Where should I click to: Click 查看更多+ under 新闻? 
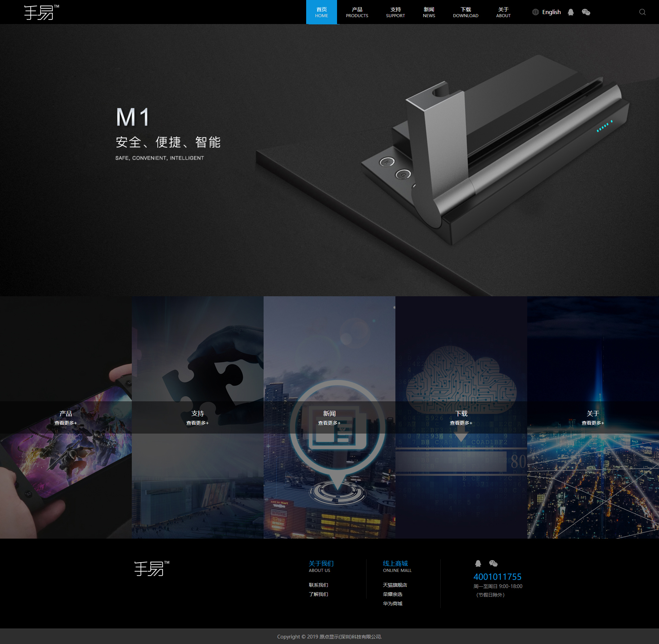click(x=329, y=423)
